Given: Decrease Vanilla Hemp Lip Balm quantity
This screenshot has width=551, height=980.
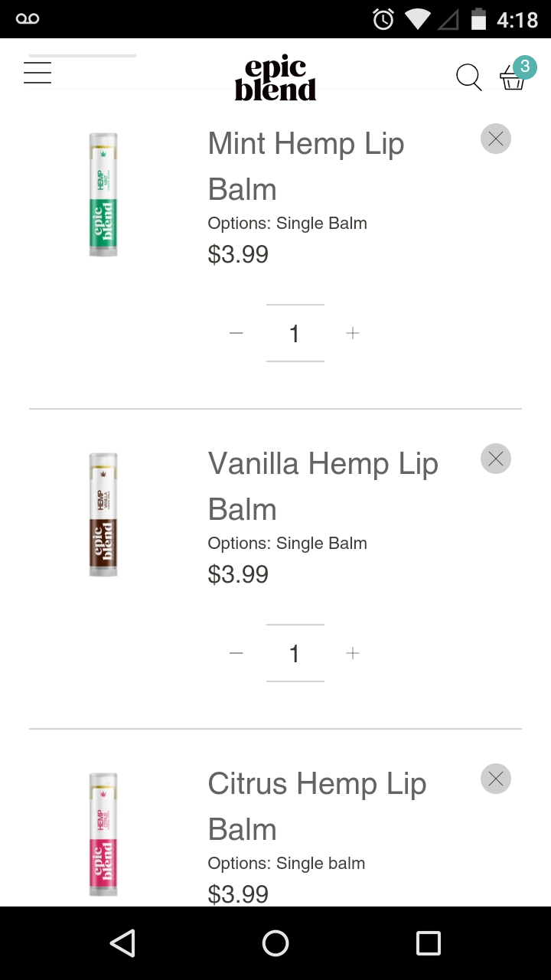Looking at the screenshot, I should tap(236, 653).
